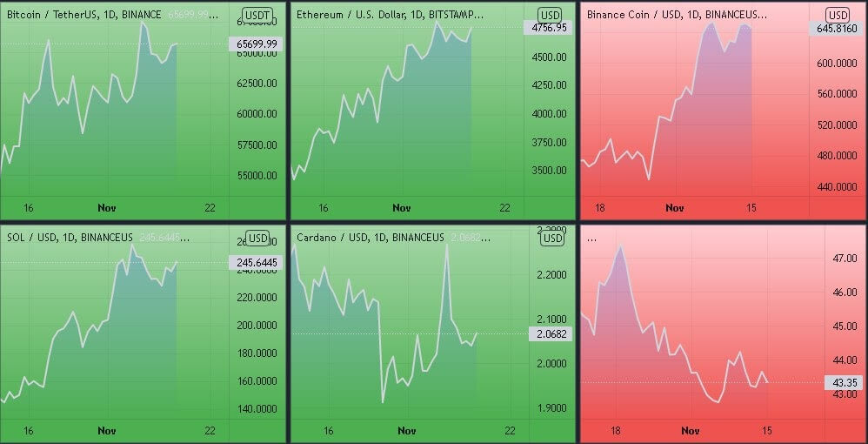Click the 2.0682 price label on Cardano chart
Screen dimensions: 868x444
(x=550, y=333)
